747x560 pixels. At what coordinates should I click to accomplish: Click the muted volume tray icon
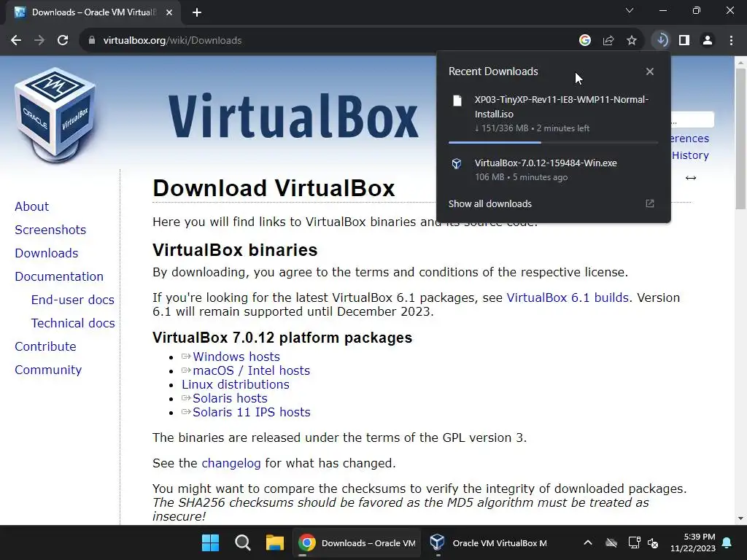pyautogui.click(x=653, y=542)
